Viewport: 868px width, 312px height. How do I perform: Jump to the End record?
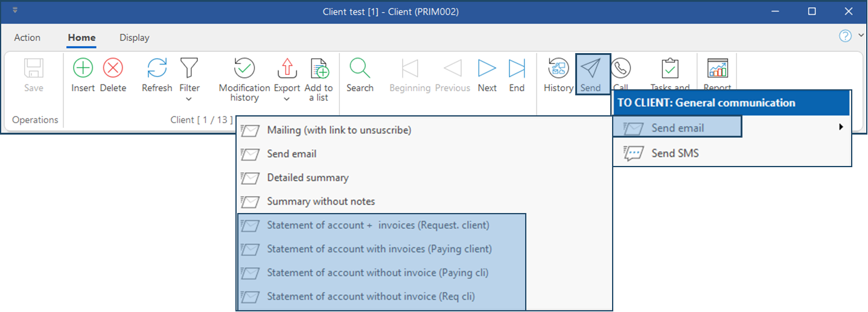(x=517, y=69)
